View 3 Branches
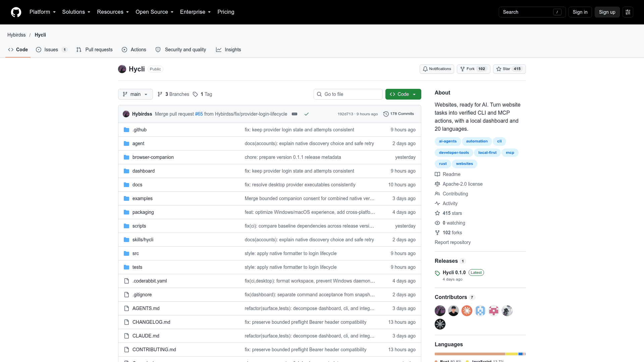 pyautogui.click(x=173, y=94)
